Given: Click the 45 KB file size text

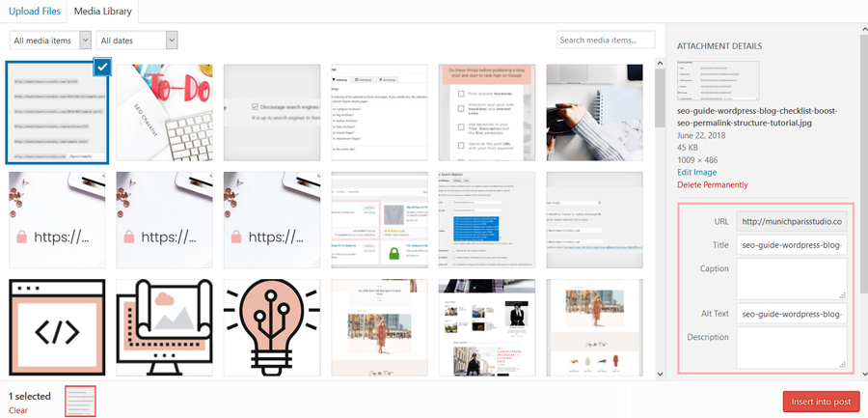Looking at the screenshot, I should [688, 148].
